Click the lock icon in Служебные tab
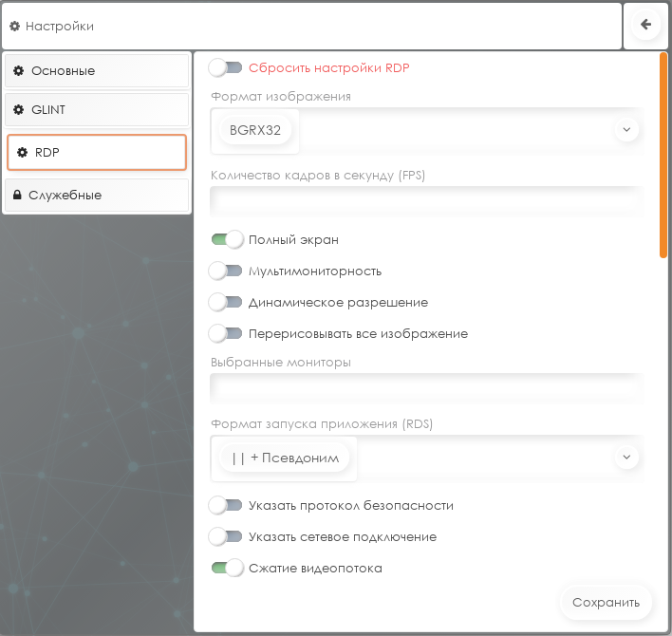Image resolution: width=672 pixels, height=636 pixels. click(x=18, y=196)
